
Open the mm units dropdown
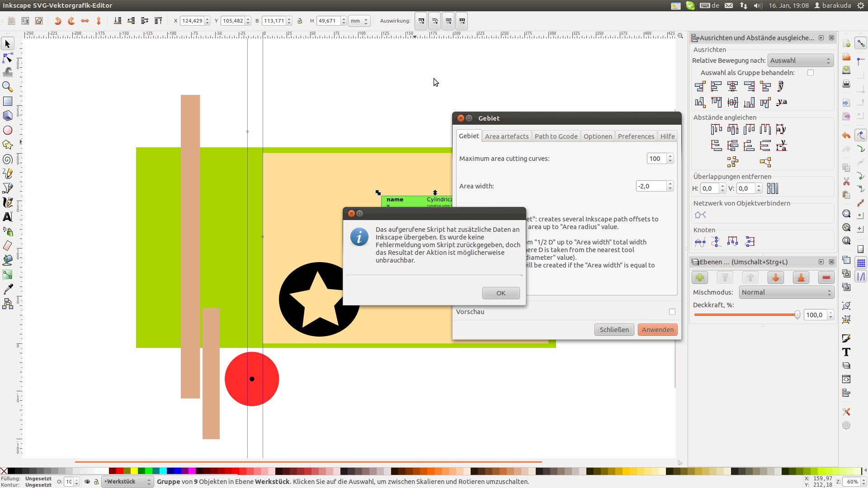(359, 21)
